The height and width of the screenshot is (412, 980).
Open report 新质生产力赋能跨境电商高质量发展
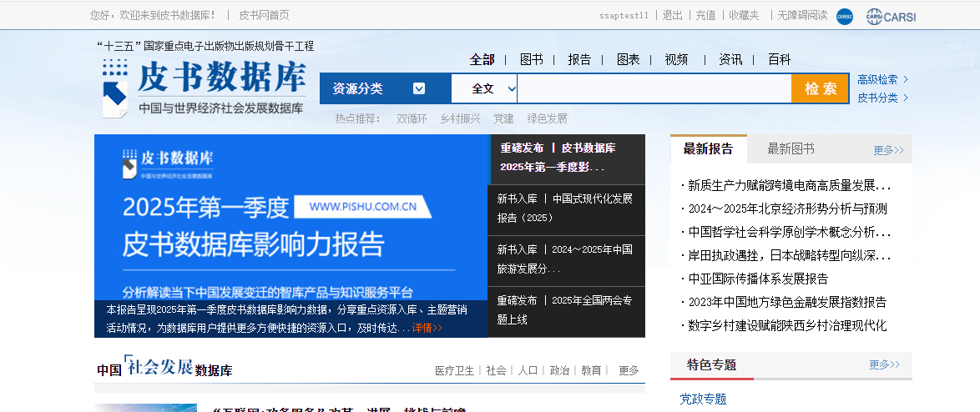click(789, 185)
